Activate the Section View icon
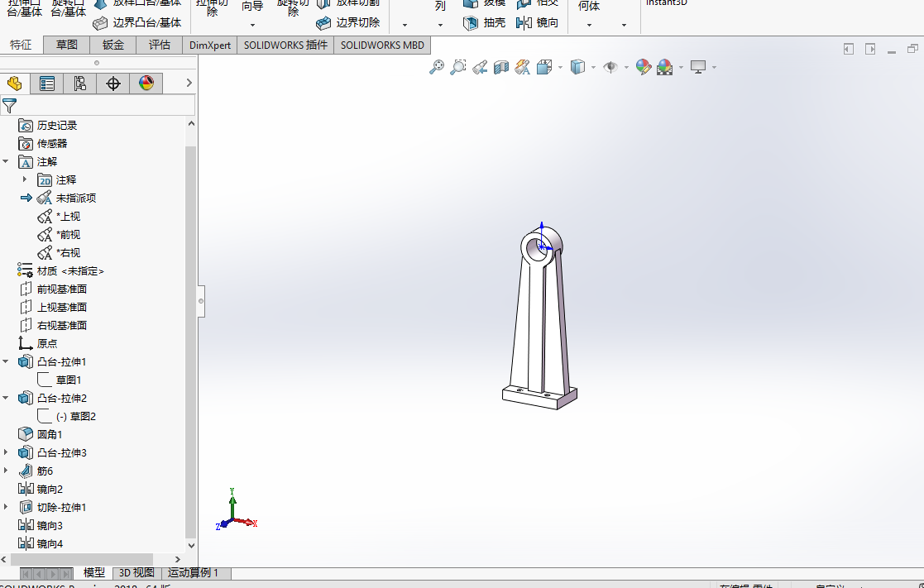Viewport: 924px width, 588px height. (x=501, y=68)
